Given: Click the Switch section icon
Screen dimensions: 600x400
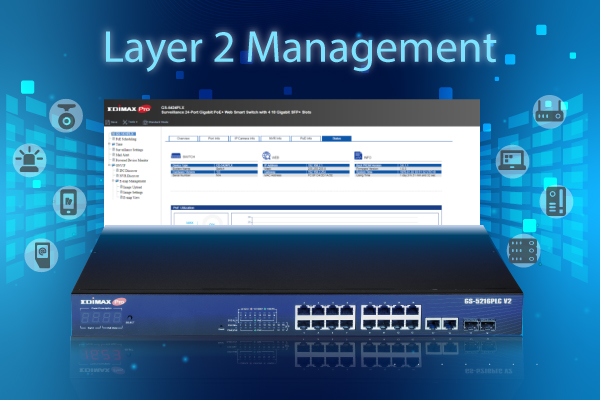Looking at the screenshot, I should [x=176, y=156].
